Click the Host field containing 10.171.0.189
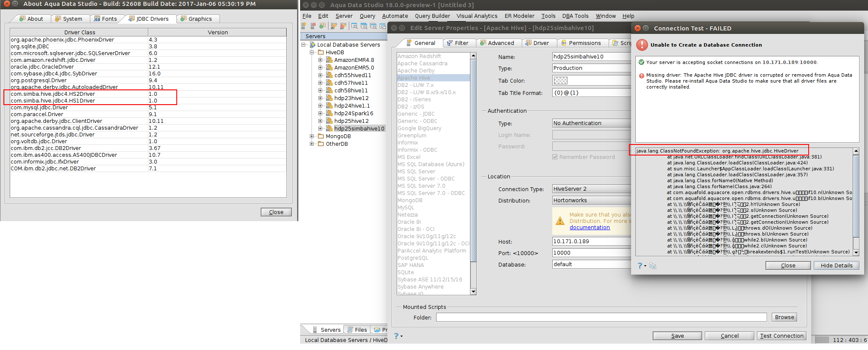This screenshot has width=868, height=350. (x=592, y=241)
